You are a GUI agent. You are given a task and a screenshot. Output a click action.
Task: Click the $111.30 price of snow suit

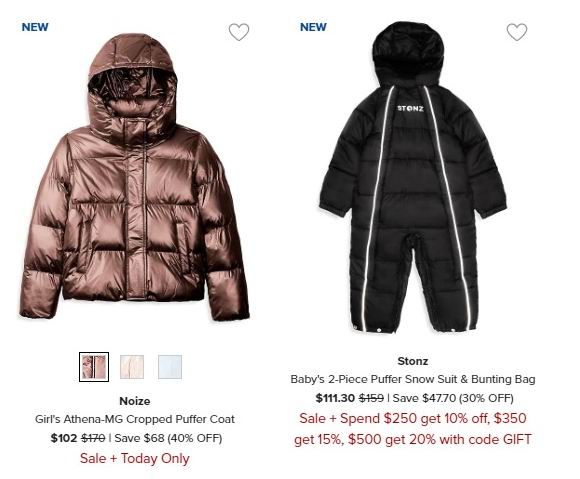335,398
